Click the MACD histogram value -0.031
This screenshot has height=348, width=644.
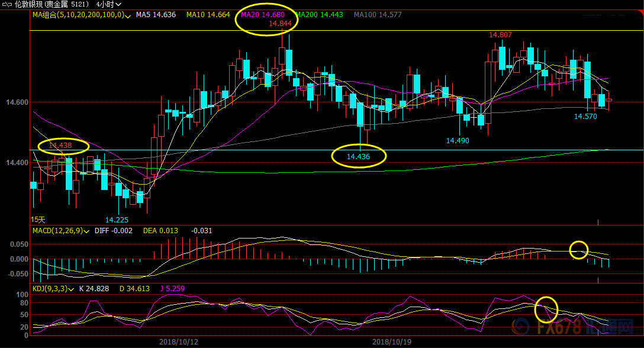[202, 231]
